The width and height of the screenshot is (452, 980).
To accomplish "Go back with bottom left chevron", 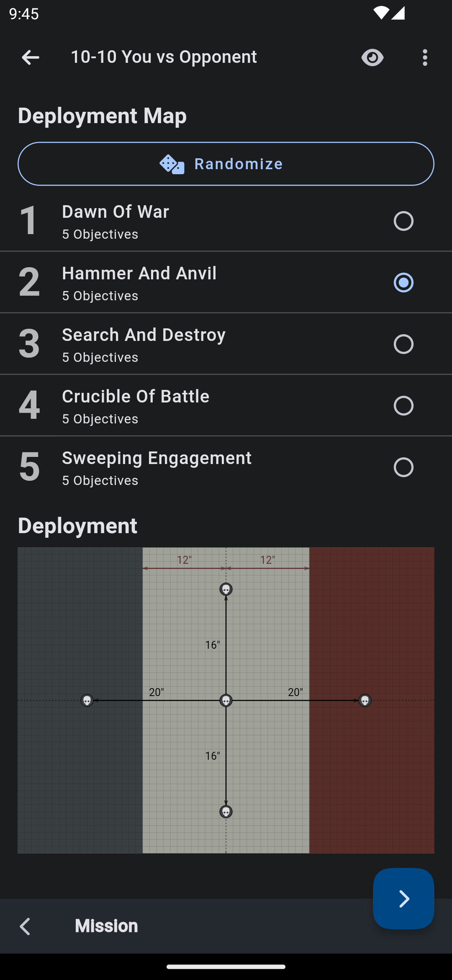I will pyautogui.click(x=25, y=926).
